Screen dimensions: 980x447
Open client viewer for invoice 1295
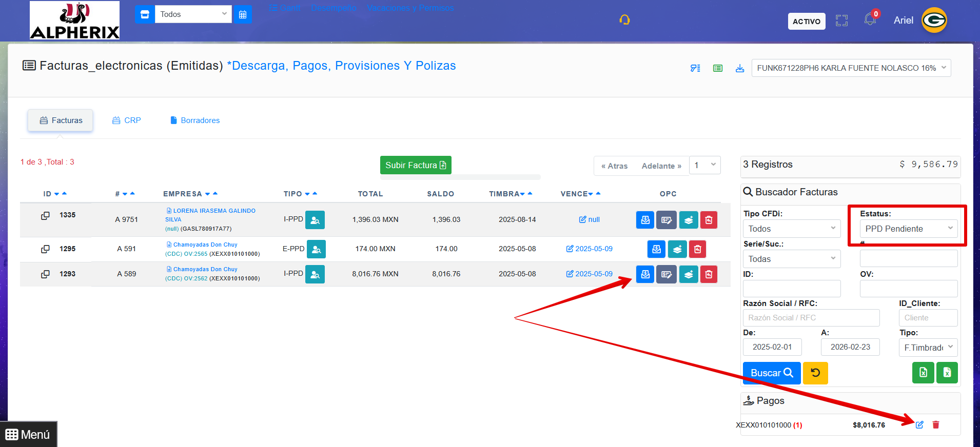pos(316,249)
